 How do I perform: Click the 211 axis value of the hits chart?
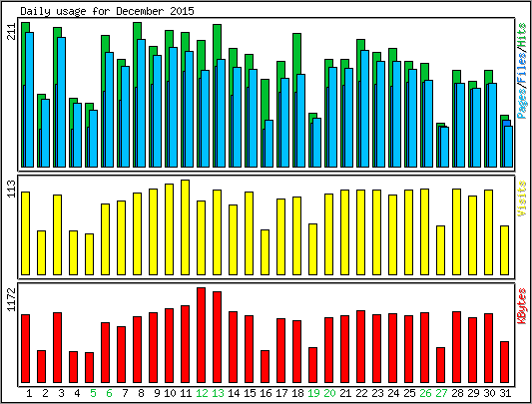(x=11, y=31)
